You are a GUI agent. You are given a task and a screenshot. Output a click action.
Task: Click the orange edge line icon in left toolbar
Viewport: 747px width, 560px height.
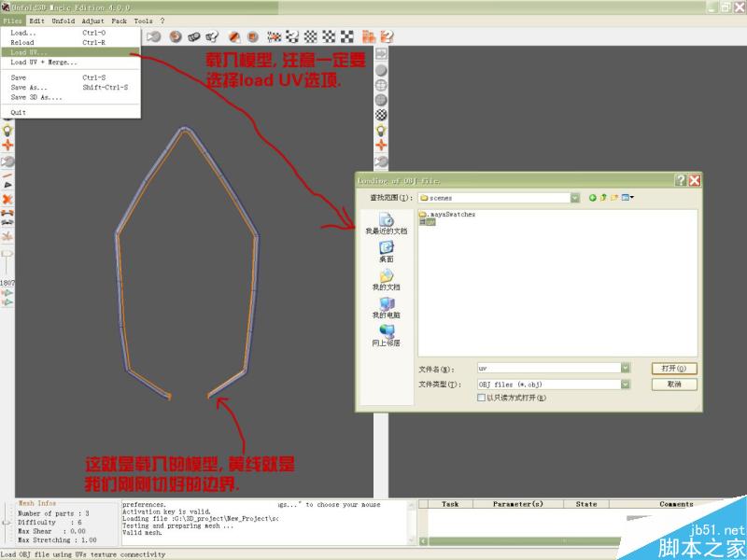[x=7, y=175]
